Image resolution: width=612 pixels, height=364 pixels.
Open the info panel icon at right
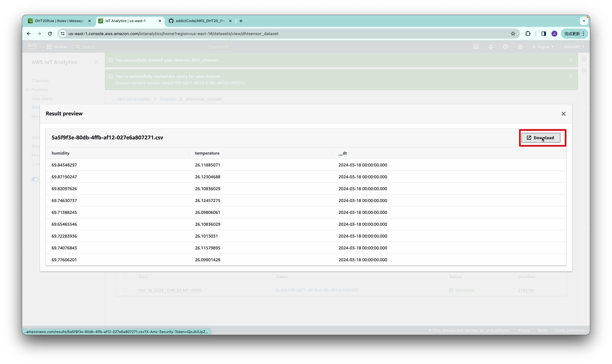584,59
